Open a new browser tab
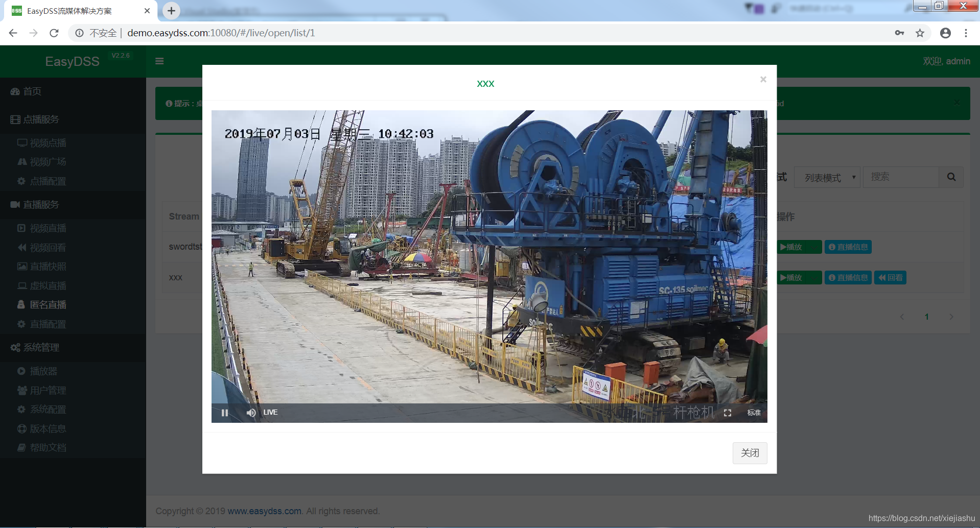 click(172, 10)
